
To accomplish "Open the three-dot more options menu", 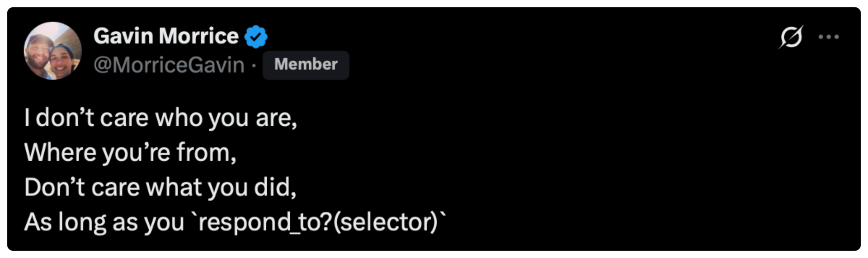I will [x=829, y=37].
